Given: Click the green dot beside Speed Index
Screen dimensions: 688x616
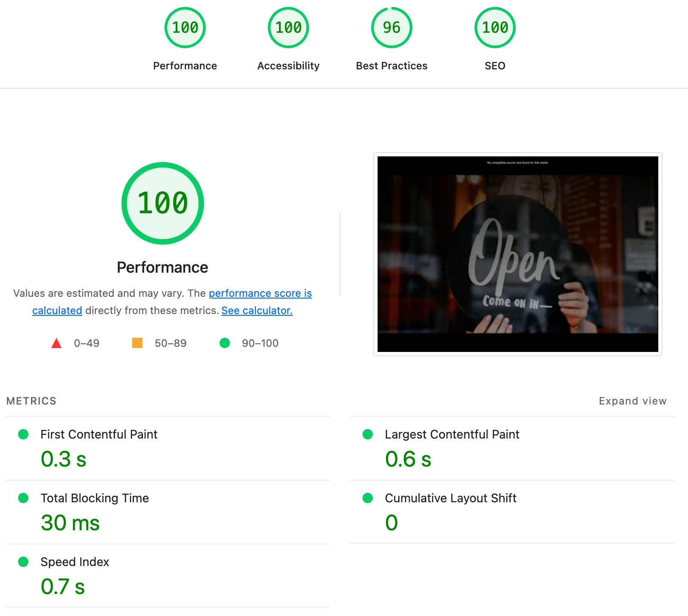Looking at the screenshot, I should tap(23, 562).
